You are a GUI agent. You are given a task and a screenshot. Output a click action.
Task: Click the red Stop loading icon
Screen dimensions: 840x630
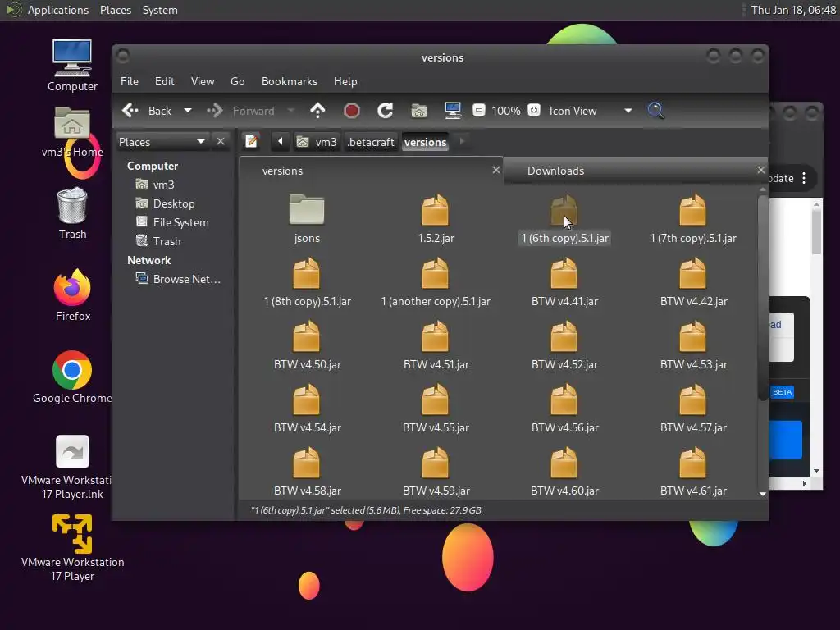(x=351, y=111)
